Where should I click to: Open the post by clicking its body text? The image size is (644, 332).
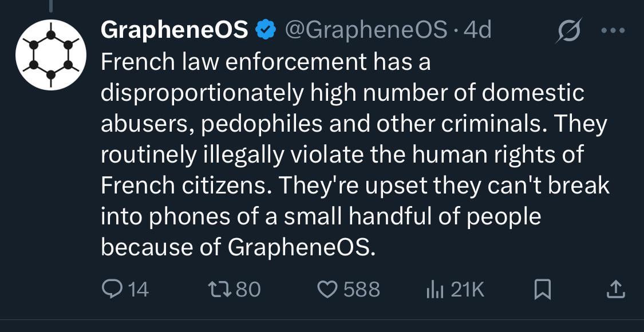coord(343,155)
